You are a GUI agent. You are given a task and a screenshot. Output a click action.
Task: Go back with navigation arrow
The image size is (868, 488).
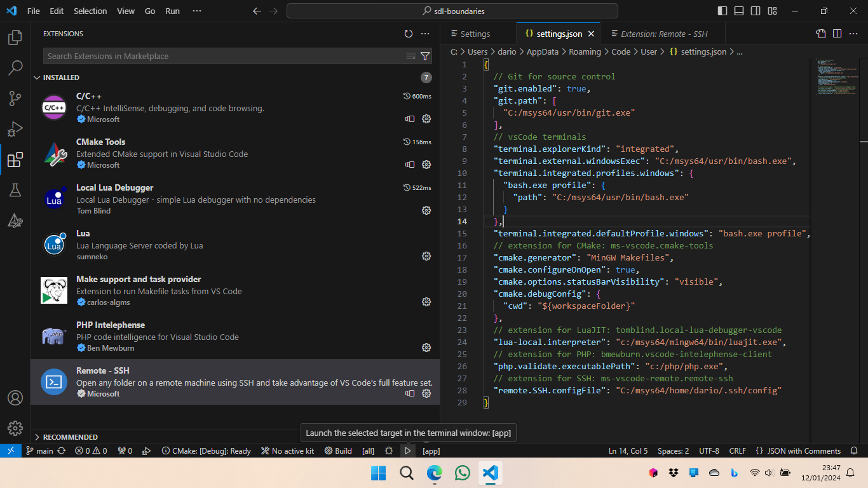point(257,11)
